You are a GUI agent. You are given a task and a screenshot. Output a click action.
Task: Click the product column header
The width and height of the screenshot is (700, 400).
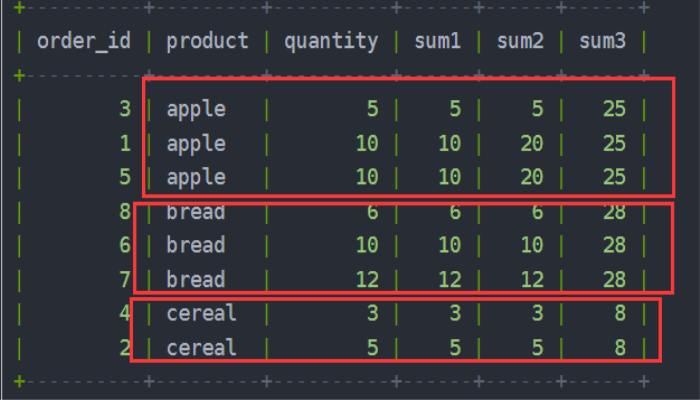(x=207, y=42)
